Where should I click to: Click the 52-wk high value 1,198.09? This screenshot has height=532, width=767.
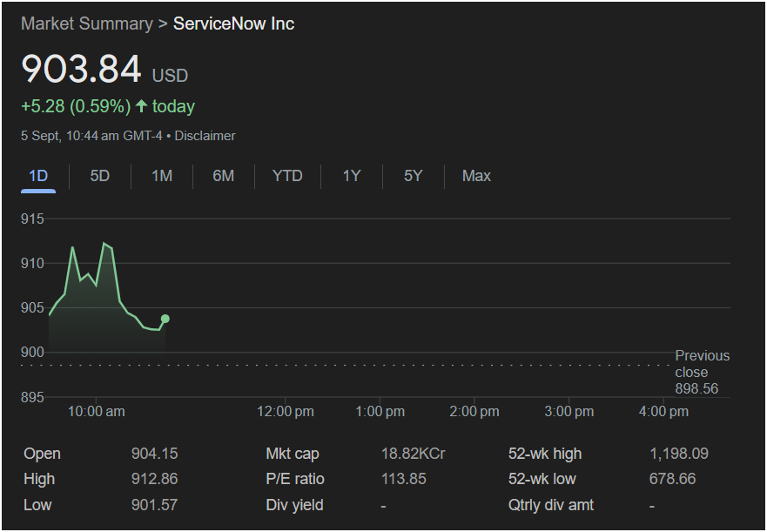tap(679, 454)
